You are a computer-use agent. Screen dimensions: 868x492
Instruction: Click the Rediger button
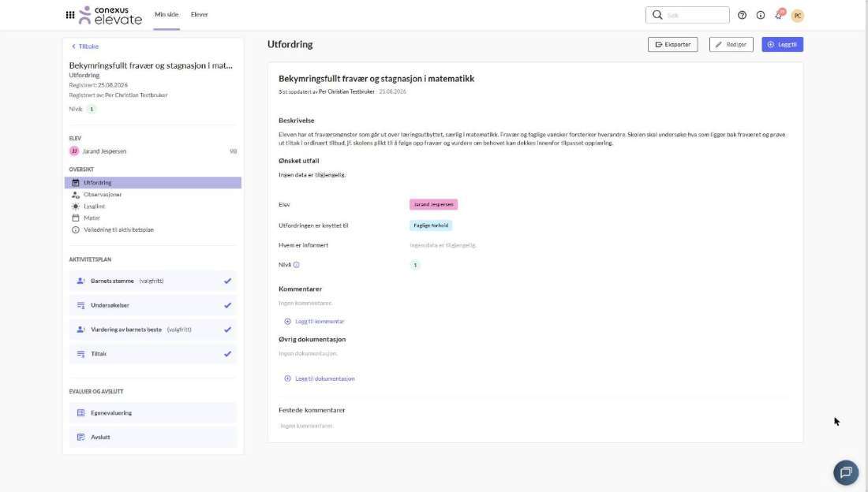(731, 44)
